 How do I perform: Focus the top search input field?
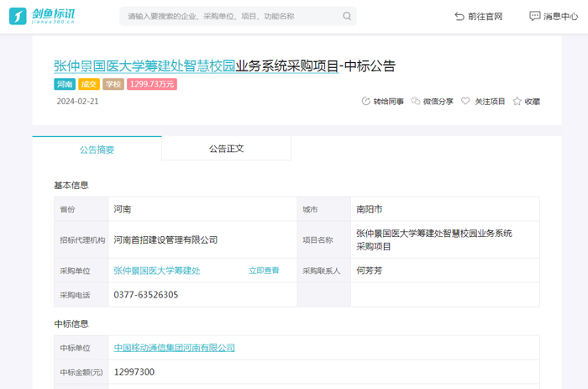click(x=238, y=16)
